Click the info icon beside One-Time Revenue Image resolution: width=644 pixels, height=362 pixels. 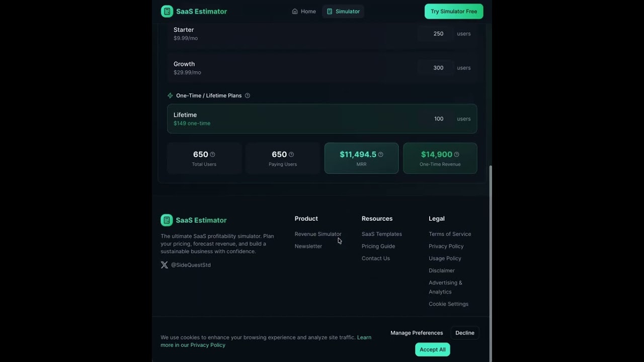click(x=456, y=154)
